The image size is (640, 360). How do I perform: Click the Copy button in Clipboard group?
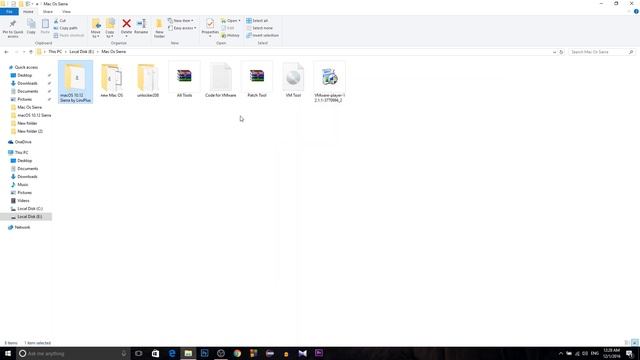(31, 27)
